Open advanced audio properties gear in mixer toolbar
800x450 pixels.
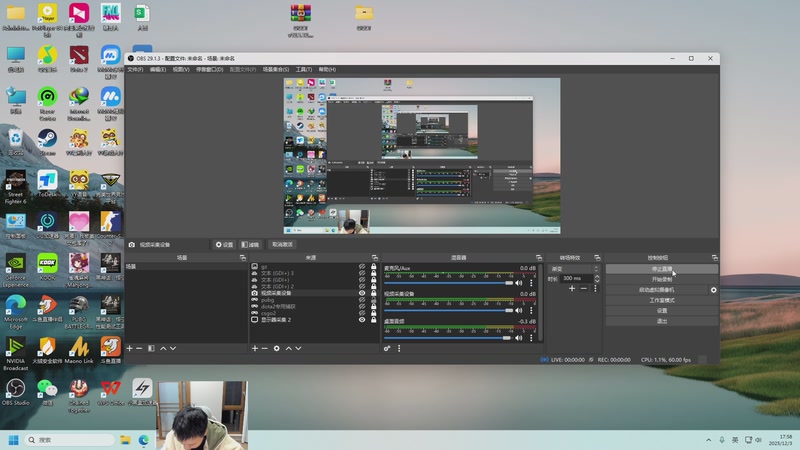tap(387, 348)
